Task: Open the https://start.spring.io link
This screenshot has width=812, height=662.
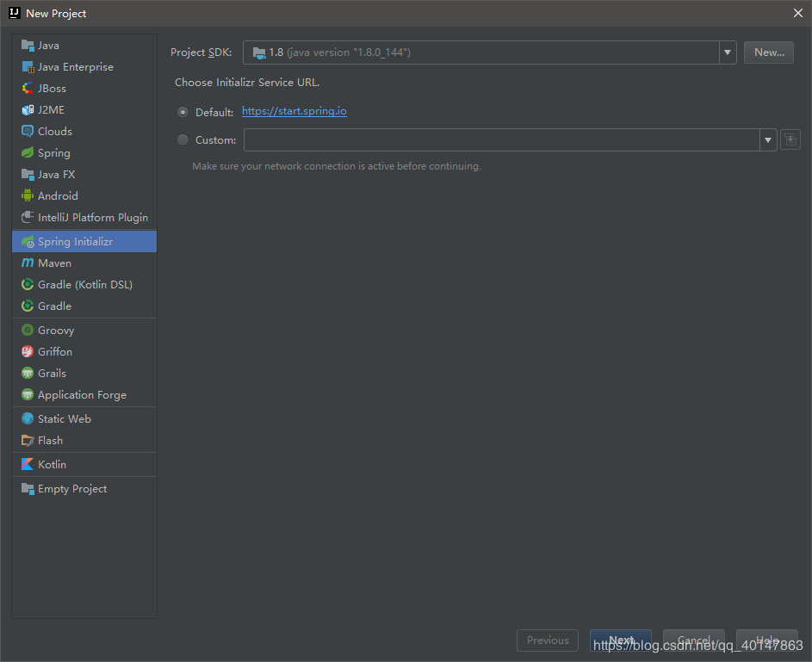Action: [294, 111]
